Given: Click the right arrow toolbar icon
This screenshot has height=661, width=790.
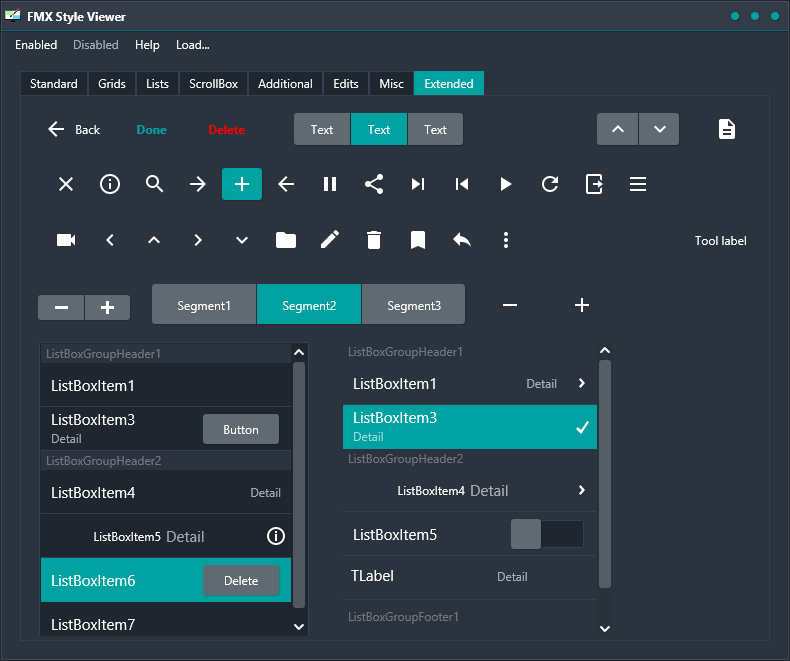Looking at the screenshot, I should click(x=198, y=184).
